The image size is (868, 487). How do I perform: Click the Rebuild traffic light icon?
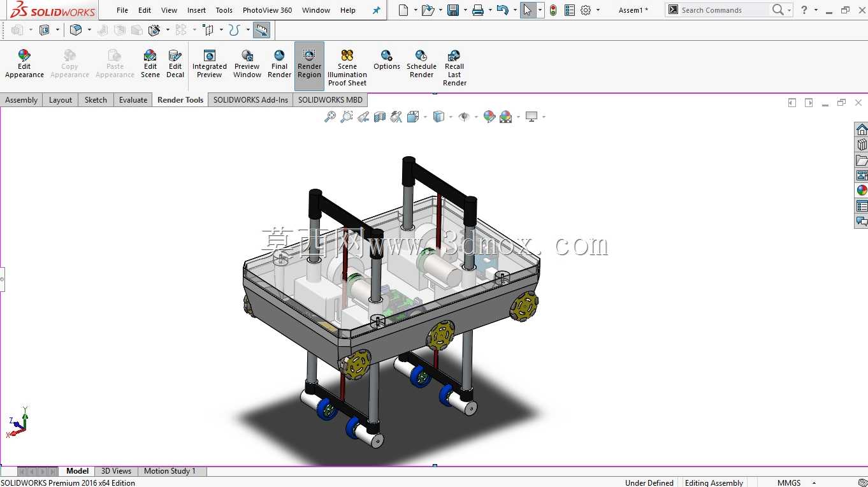point(553,10)
